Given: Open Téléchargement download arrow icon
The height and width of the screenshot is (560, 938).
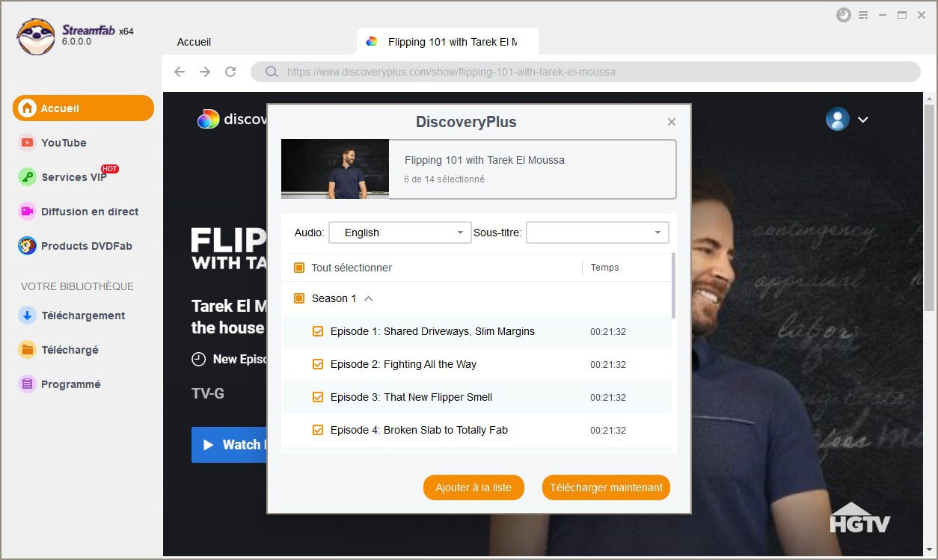Looking at the screenshot, I should coord(28,316).
